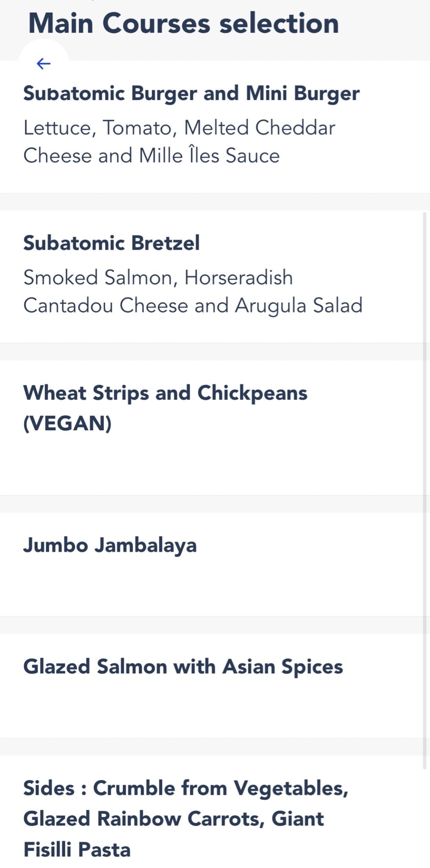Screen dimensions: 430x868
Task: Click the Cheese and Mille Îles Sauce line
Action: (151, 156)
